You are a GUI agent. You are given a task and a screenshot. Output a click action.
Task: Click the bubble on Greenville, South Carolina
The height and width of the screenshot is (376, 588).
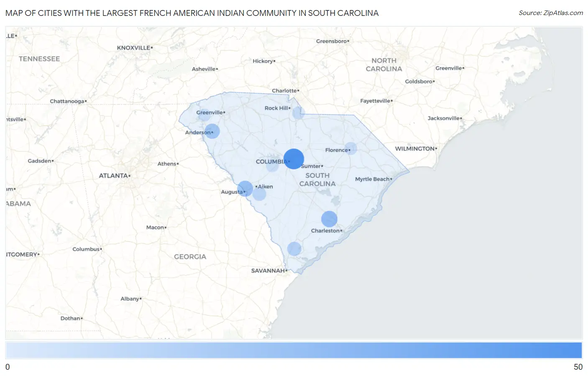pyautogui.click(x=204, y=115)
